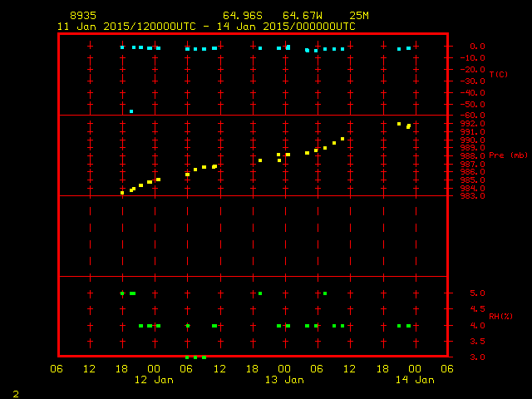Click the highest yellow pressure data point
This screenshot has width=532, height=399.
click(x=399, y=124)
